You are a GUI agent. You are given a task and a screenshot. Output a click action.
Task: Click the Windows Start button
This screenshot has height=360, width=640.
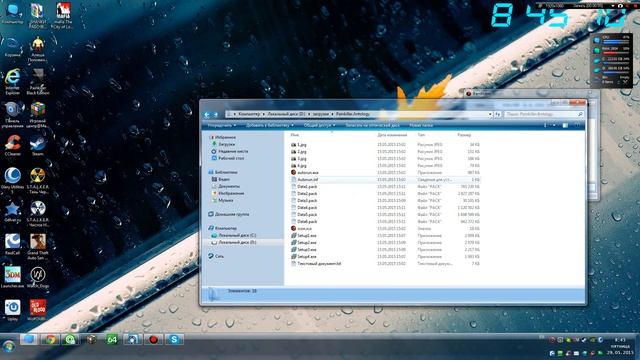tap(9, 347)
